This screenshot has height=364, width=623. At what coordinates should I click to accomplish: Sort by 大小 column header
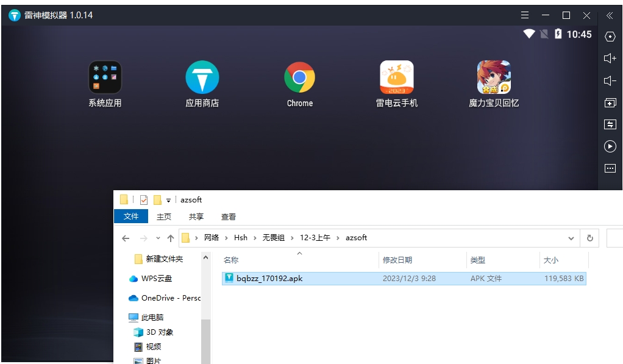[x=564, y=260]
